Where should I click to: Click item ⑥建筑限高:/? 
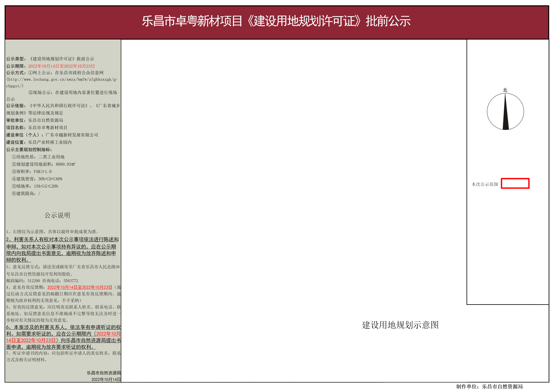[26, 194]
